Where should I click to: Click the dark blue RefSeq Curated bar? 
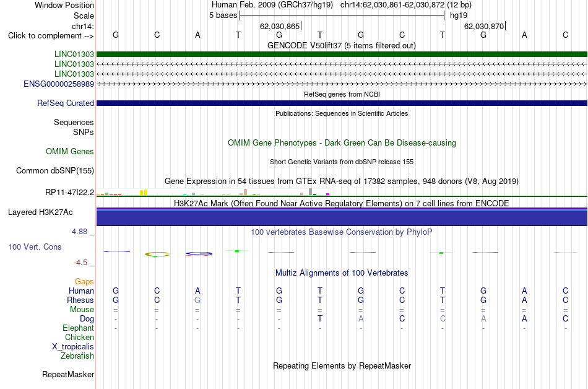pyautogui.click(x=342, y=103)
